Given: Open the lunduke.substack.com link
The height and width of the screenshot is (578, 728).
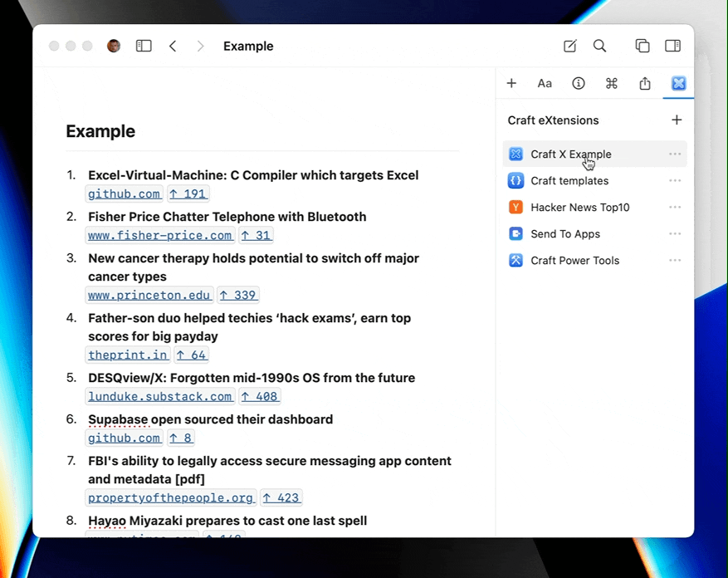Looking at the screenshot, I should click(x=160, y=396).
